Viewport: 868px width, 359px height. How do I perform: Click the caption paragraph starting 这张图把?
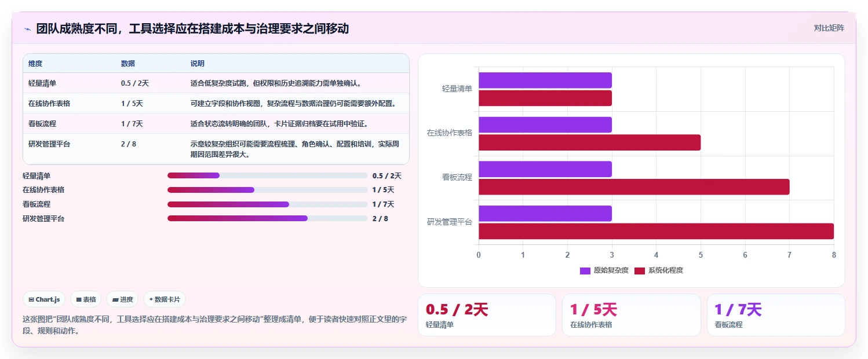[215, 325]
